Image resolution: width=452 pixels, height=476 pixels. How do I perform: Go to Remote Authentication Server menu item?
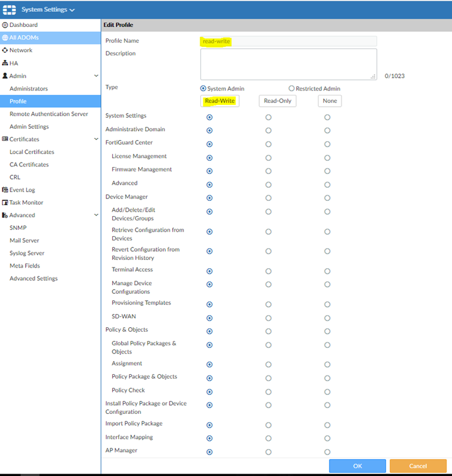48,114
